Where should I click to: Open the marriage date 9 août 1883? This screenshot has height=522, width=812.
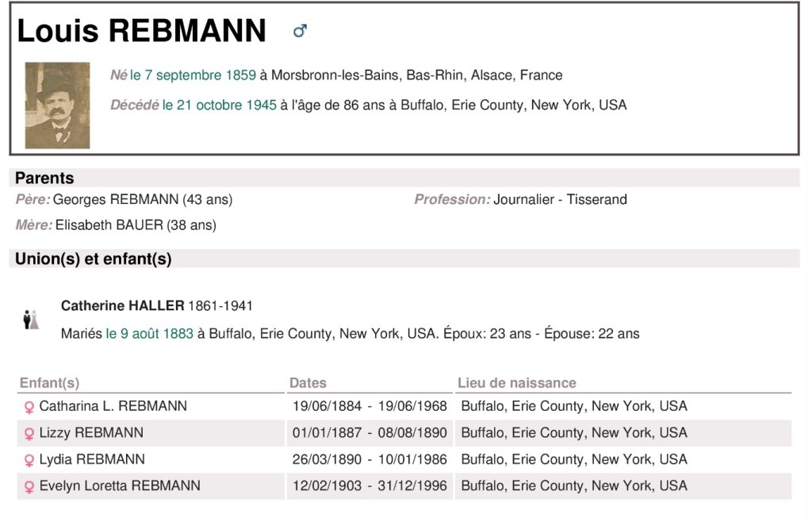point(149,334)
